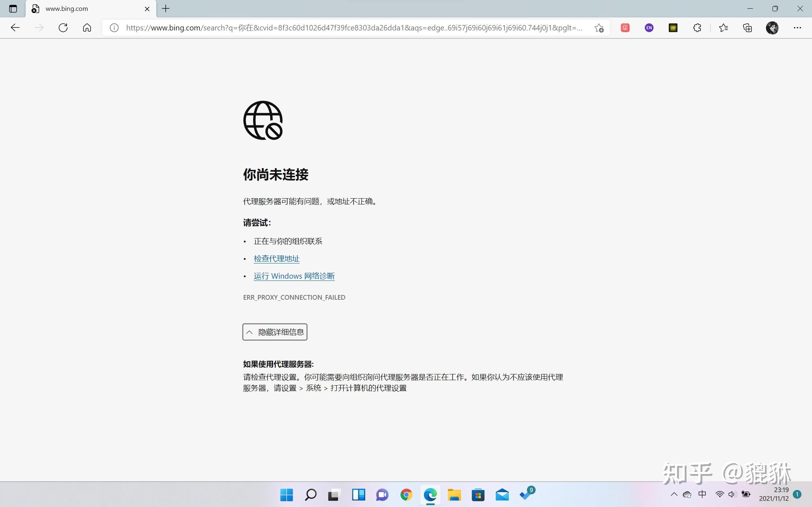Open Microsoft To Do from the taskbar

point(525,494)
